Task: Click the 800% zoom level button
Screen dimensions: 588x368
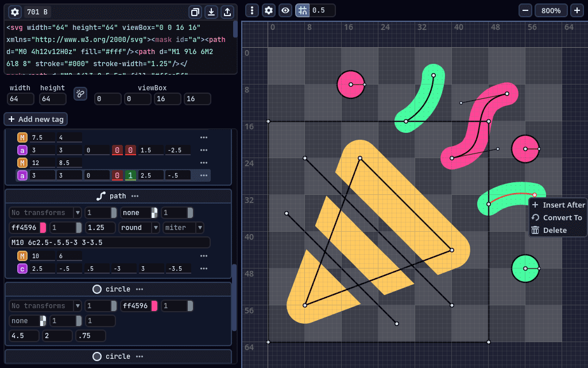Action: (x=551, y=10)
